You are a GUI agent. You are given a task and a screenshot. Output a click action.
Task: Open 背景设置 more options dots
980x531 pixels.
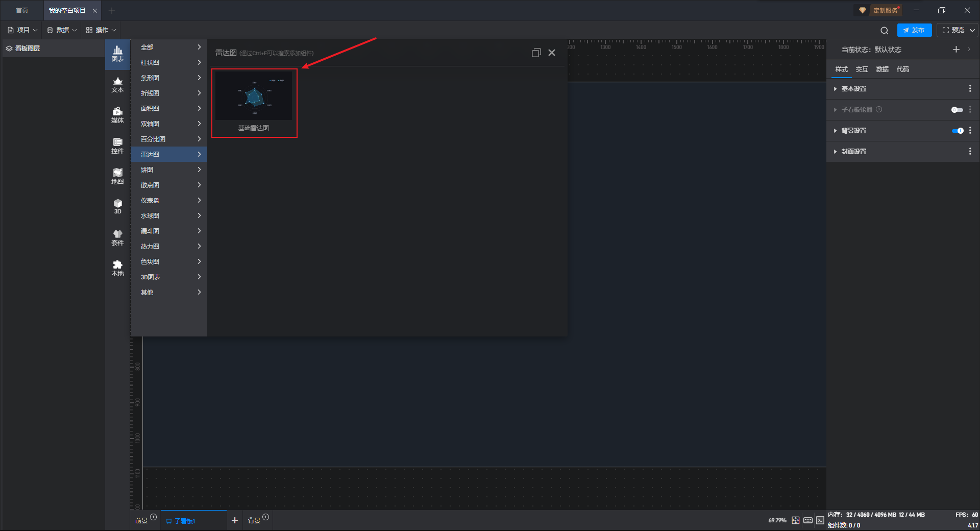tap(970, 131)
